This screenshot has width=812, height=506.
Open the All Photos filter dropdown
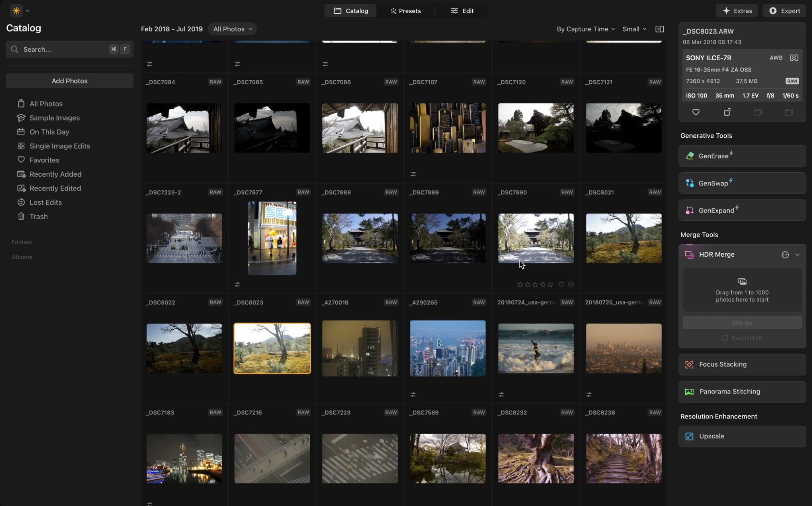pyautogui.click(x=232, y=29)
